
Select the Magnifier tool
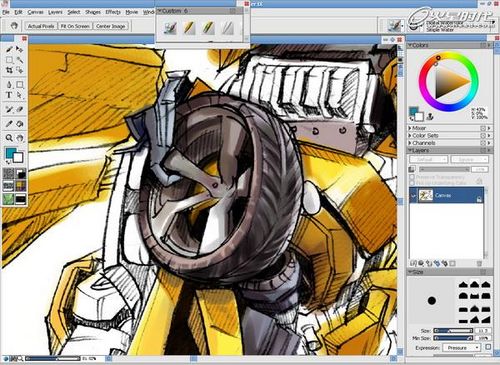9,138
